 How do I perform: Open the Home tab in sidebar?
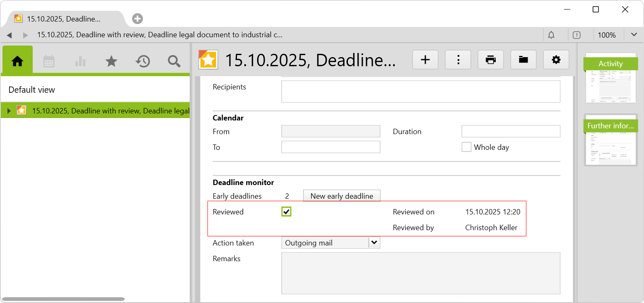pyautogui.click(x=17, y=61)
